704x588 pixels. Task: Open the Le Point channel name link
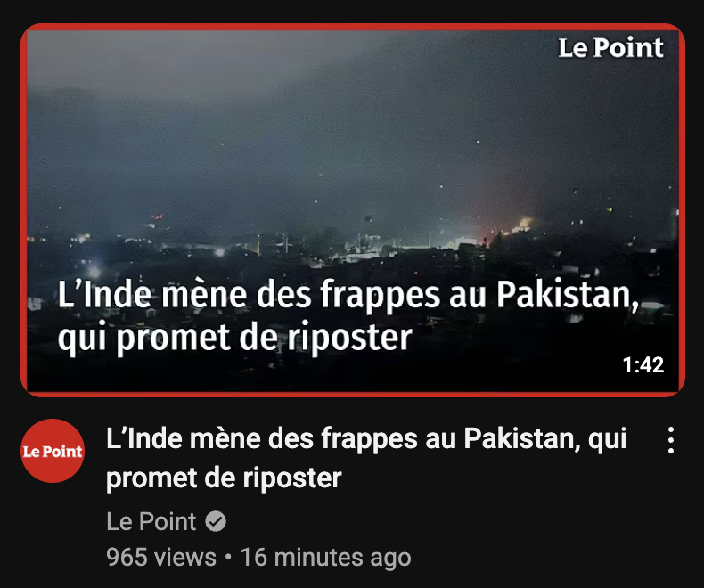151,521
